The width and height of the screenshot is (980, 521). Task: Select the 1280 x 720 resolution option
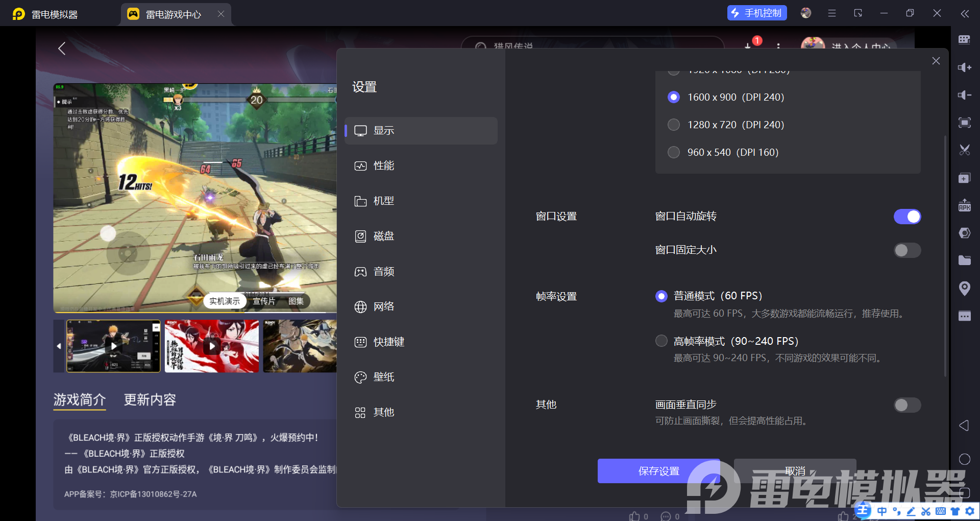[674, 125]
